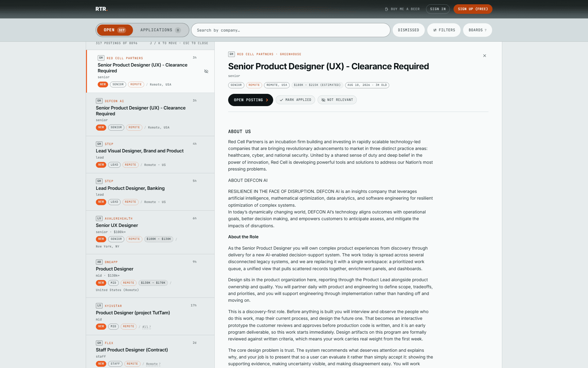This screenshot has width=588, height=368.
Task: Click the GH badge on Flex card
Action: (x=99, y=343)
